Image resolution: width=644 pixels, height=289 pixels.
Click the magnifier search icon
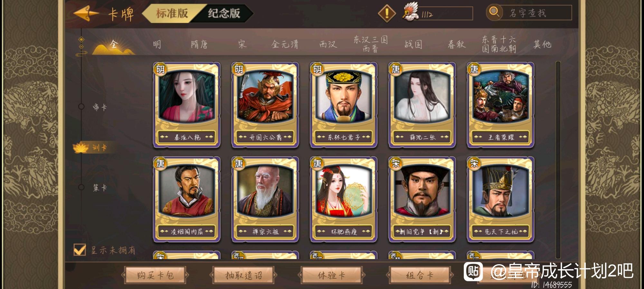494,13
